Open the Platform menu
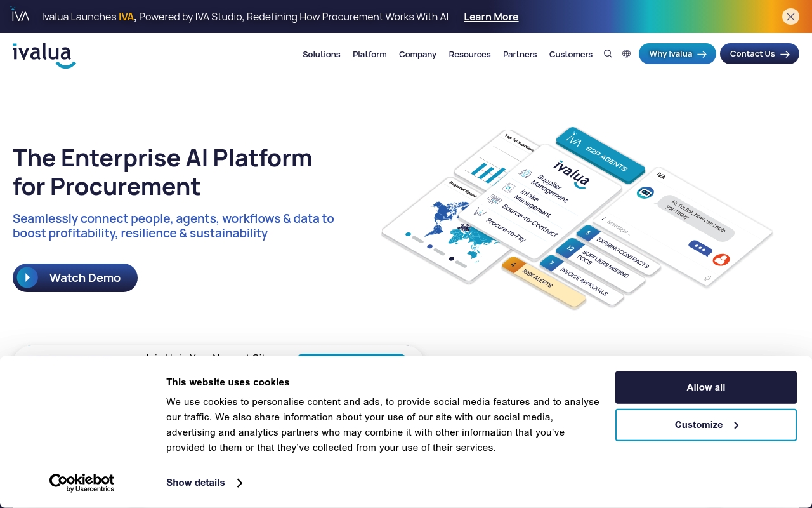The width and height of the screenshot is (812, 508). tap(370, 54)
